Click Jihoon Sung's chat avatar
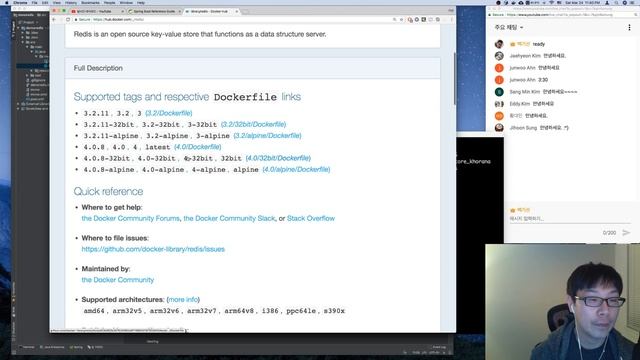The height and width of the screenshot is (360, 640). [499, 128]
